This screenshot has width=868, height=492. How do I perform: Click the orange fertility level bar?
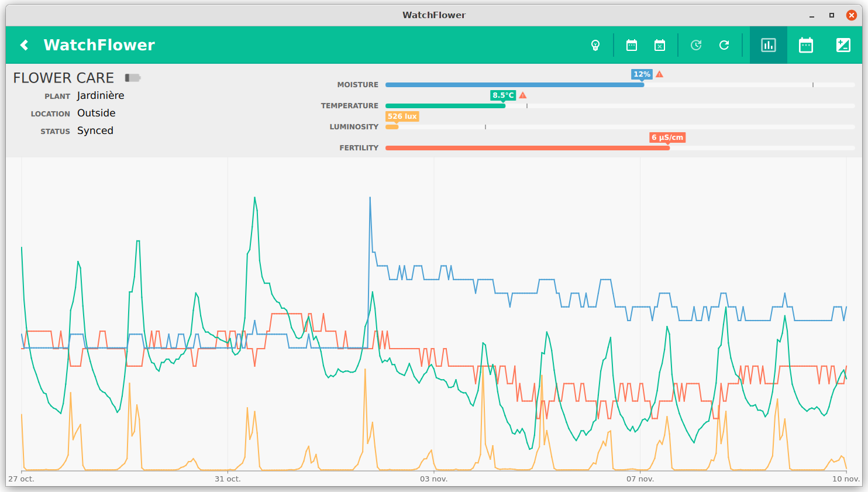(x=528, y=148)
